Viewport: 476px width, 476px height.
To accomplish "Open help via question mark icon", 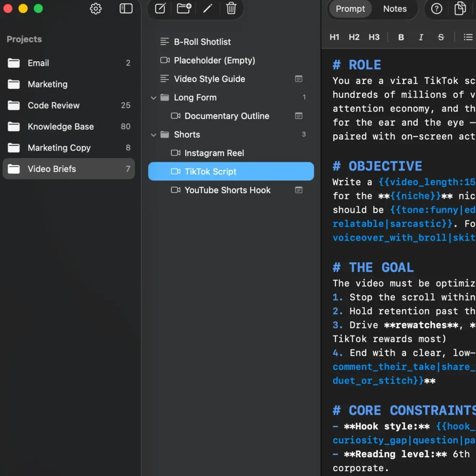I will 437,9.
